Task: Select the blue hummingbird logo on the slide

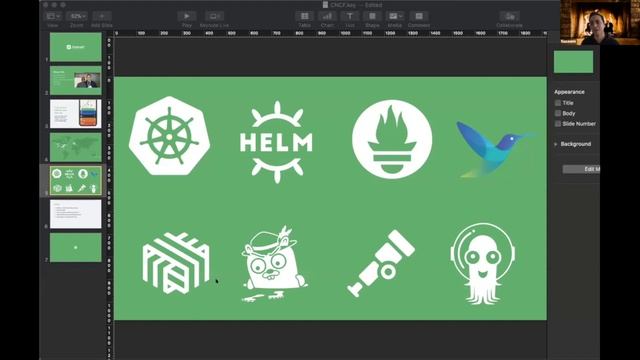Action: 496,149
